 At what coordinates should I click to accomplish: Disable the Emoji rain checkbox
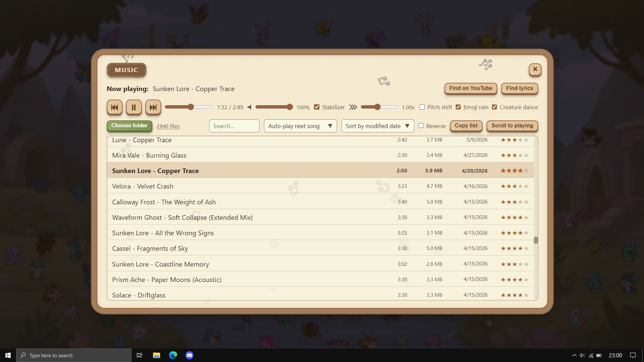[x=458, y=107]
